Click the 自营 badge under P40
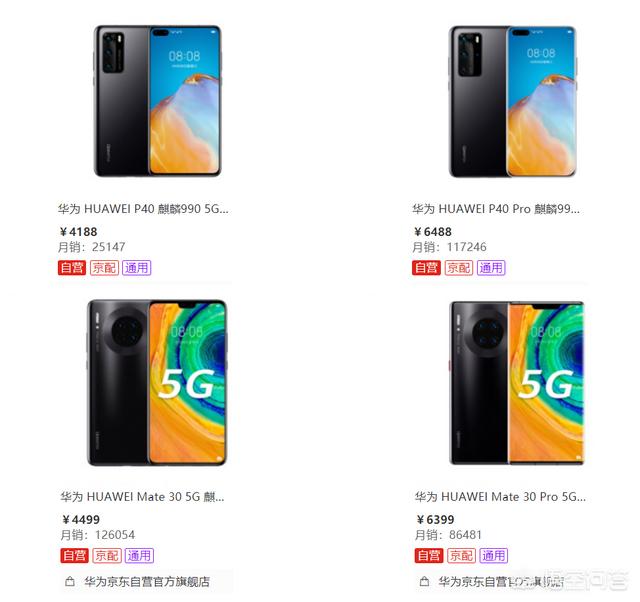640x602 pixels. [72, 268]
